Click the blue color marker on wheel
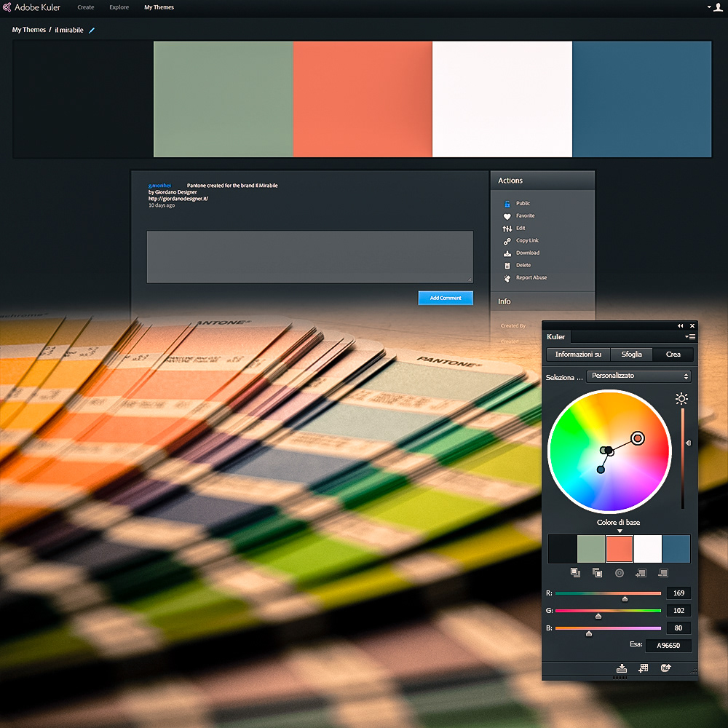Image resolution: width=728 pixels, height=728 pixels. point(601,470)
